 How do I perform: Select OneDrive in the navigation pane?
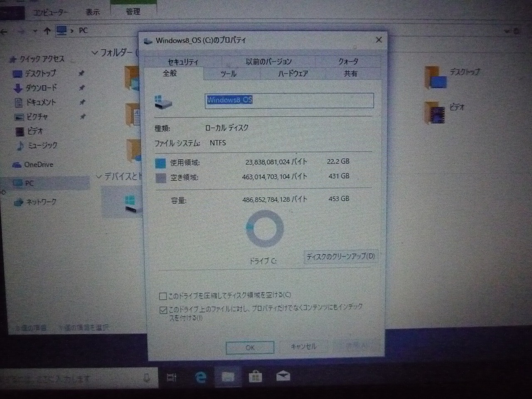[x=38, y=165]
